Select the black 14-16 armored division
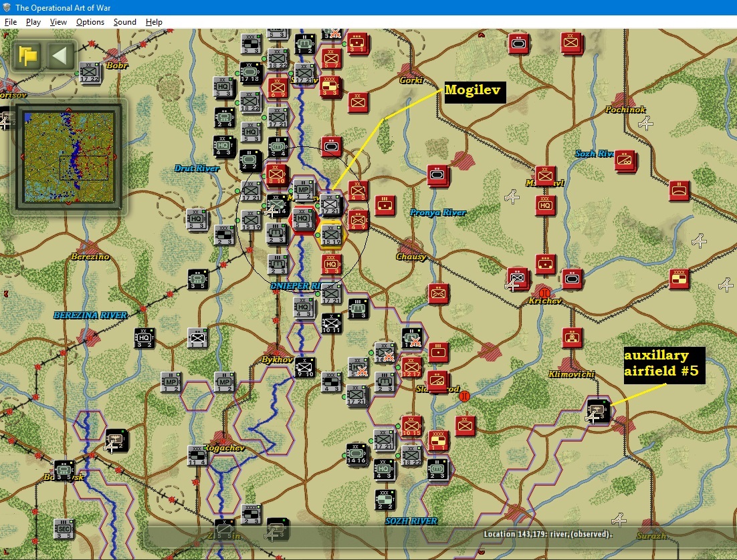 pyautogui.click(x=356, y=455)
